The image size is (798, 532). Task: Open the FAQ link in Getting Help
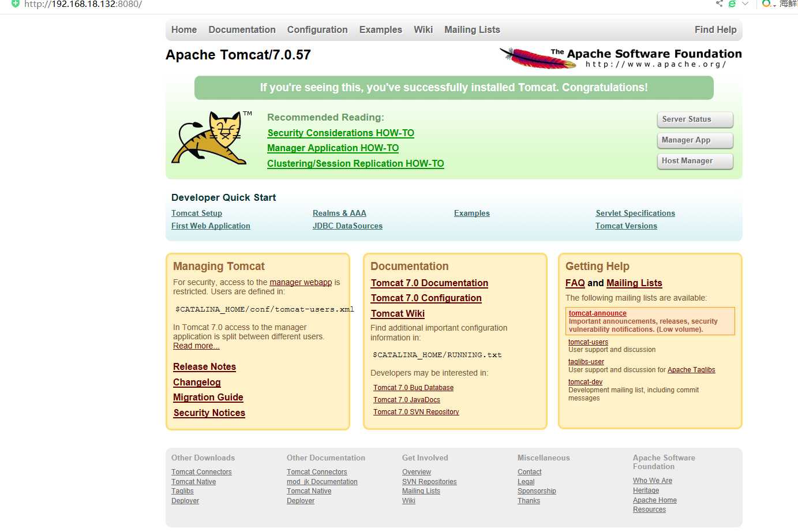575,283
